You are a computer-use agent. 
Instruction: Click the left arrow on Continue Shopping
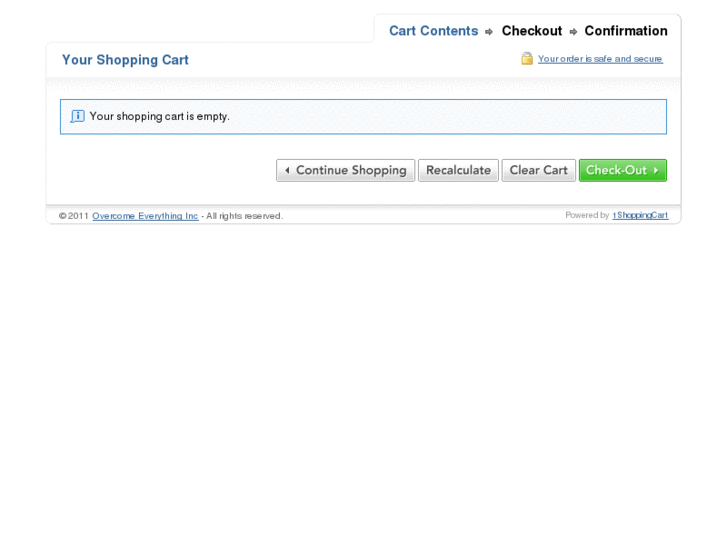[287, 171]
